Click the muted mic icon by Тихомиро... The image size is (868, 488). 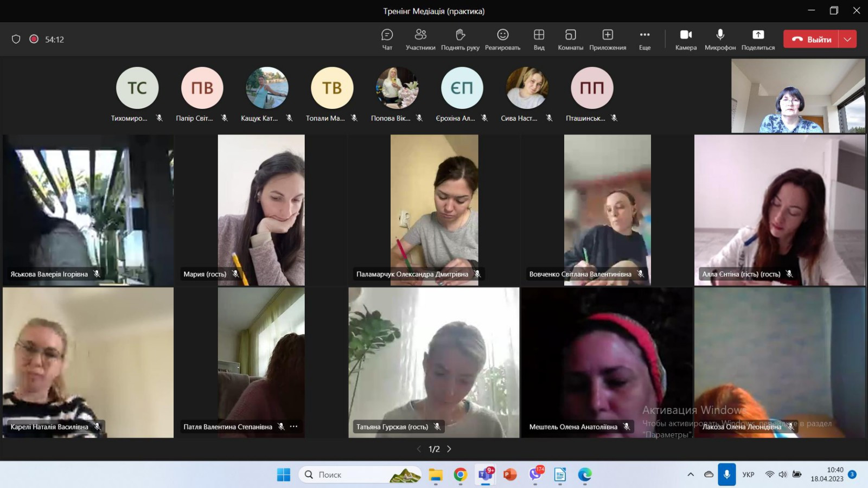[159, 118]
